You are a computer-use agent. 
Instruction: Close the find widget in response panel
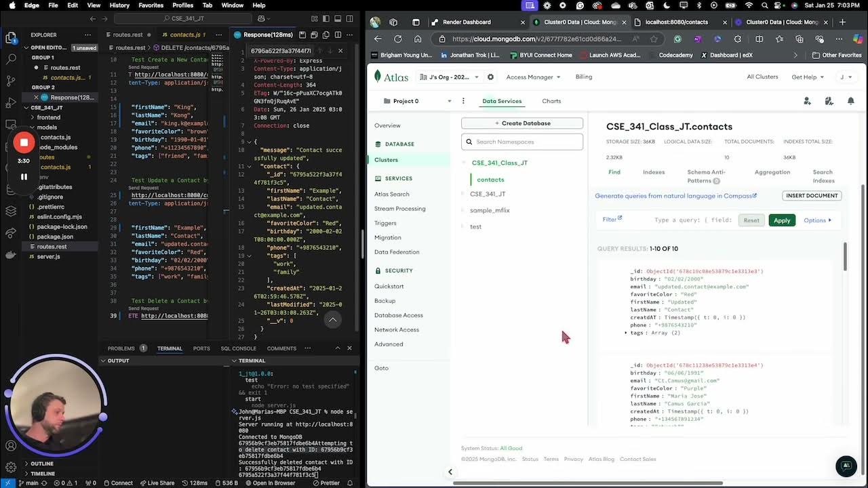pos(340,51)
